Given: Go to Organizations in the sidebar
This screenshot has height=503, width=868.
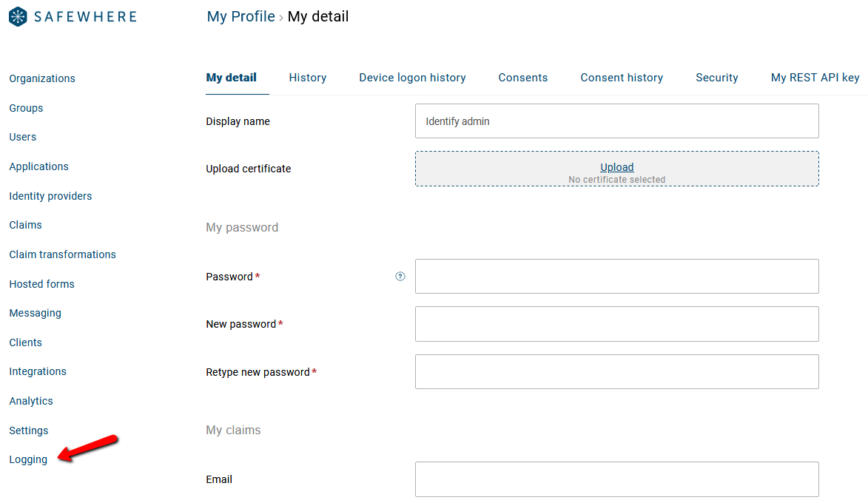Looking at the screenshot, I should [42, 78].
